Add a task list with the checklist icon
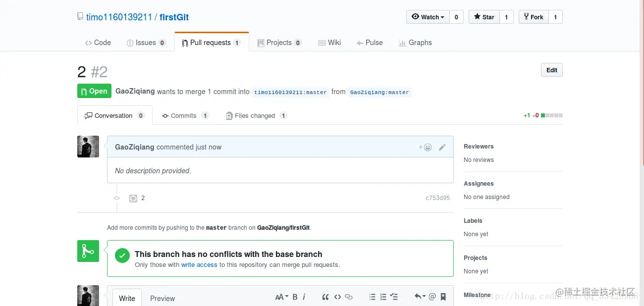The height and width of the screenshot is (306, 644). point(394,297)
